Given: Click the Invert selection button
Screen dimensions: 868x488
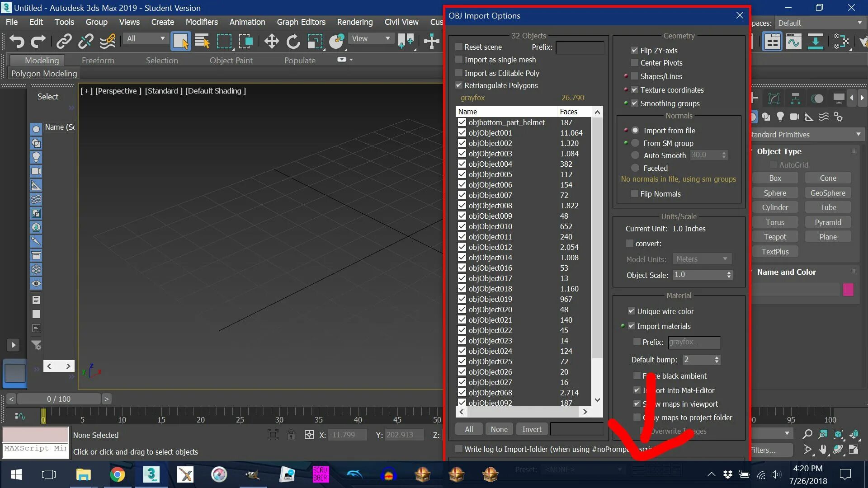Looking at the screenshot, I should click(x=532, y=429).
